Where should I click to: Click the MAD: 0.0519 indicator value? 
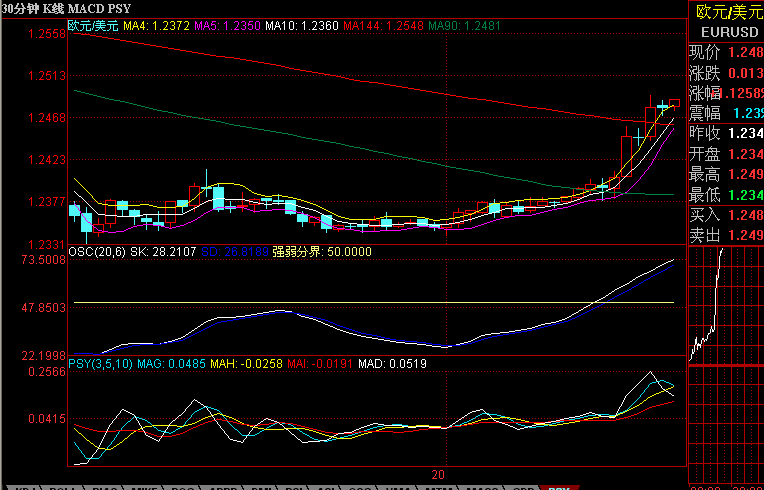tap(393, 364)
